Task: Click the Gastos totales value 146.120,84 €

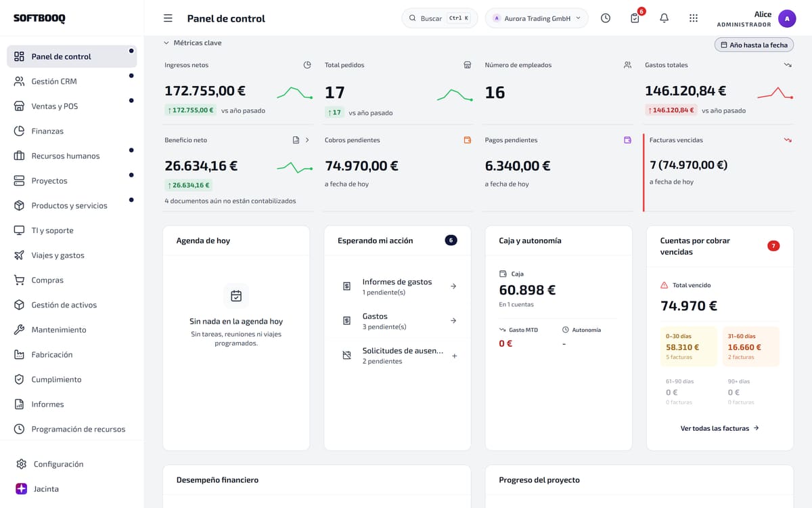Action: click(x=685, y=90)
